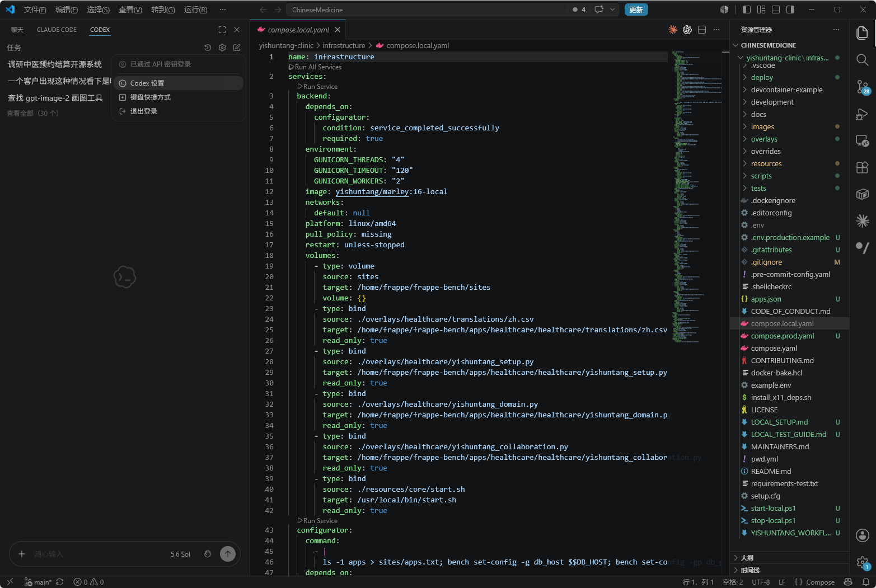Open Run and Debug view

(863, 114)
